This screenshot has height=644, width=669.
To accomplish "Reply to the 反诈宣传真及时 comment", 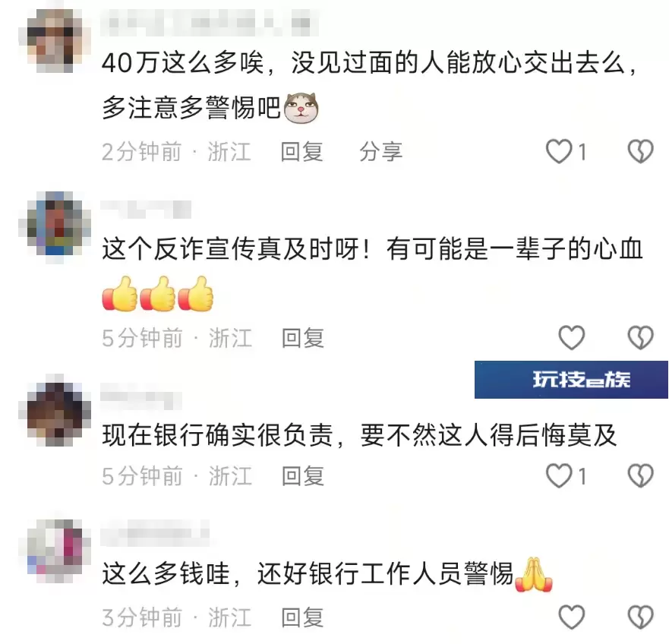I will [302, 338].
